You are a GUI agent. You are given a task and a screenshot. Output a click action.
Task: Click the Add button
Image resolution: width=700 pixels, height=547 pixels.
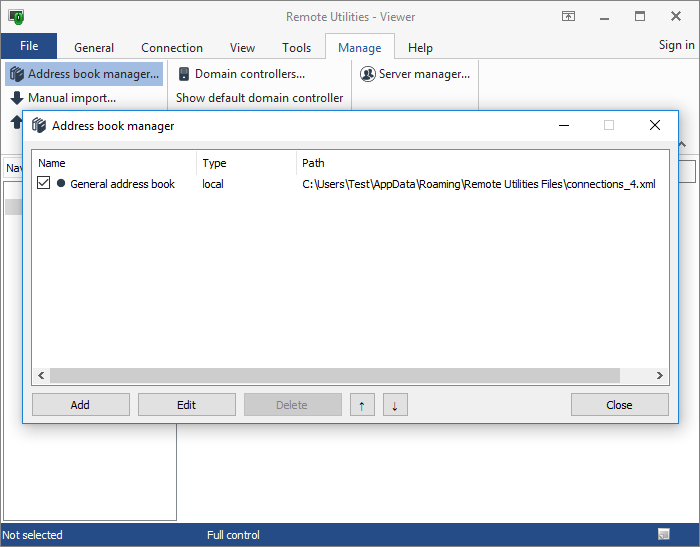point(80,405)
